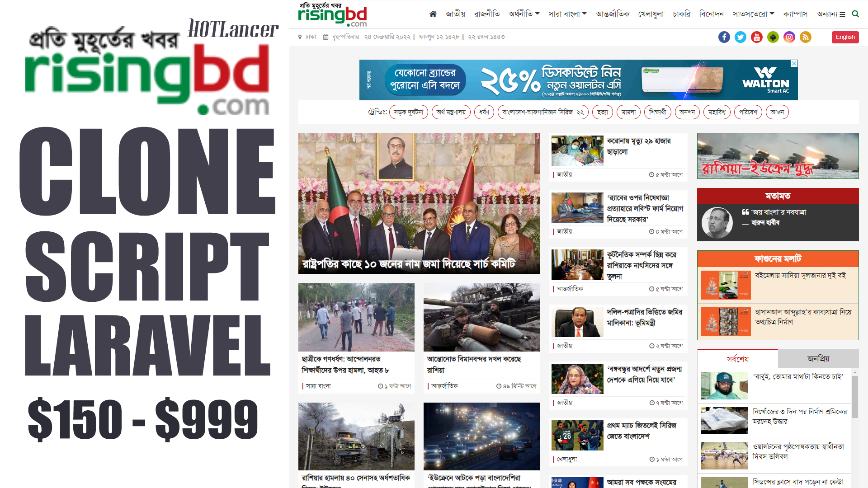Expand the সারা বাংলা dropdown menu
Image resolution: width=868 pixels, height=488 pixels.
point(567,14)
